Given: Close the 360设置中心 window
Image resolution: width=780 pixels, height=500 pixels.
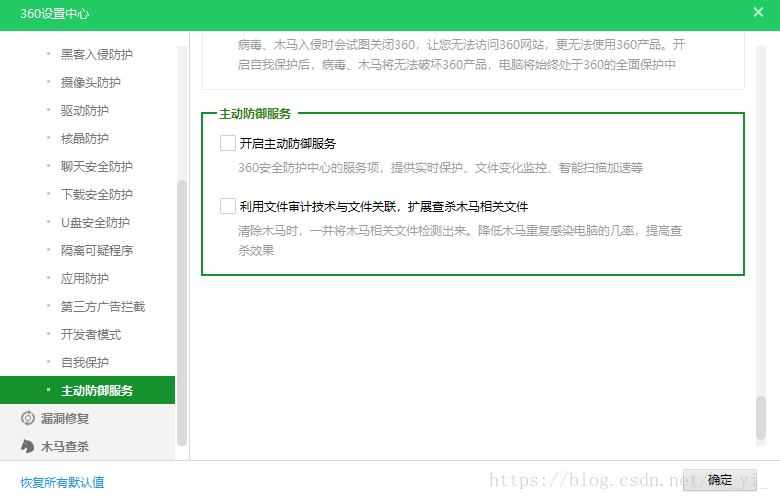Looking at the screenshot, I should [x=758, y=12].
